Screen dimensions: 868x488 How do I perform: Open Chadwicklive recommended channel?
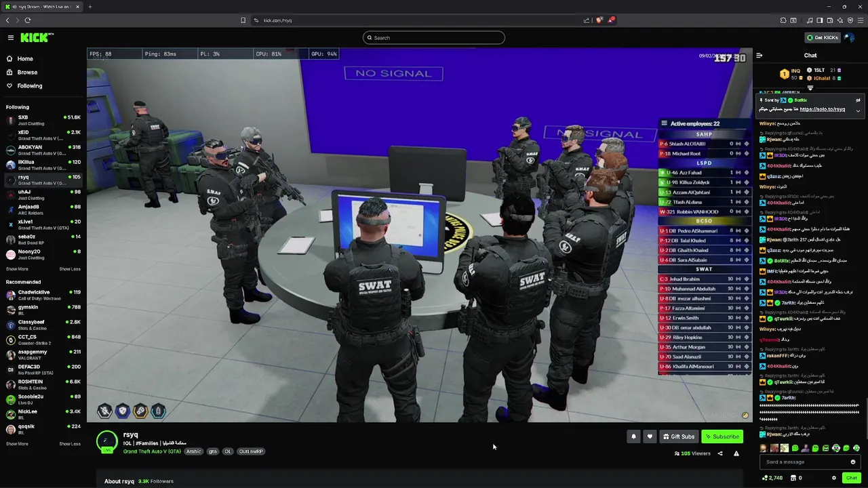(x=43, y=295)
